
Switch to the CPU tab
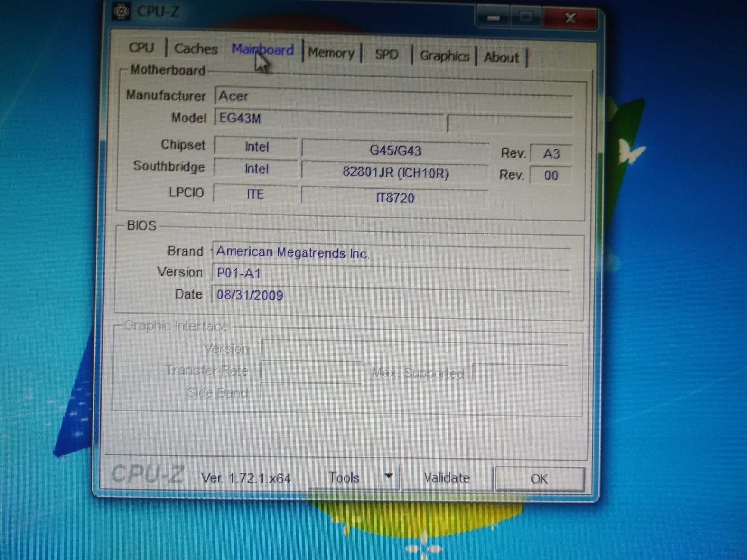click(x=141, y=48)
